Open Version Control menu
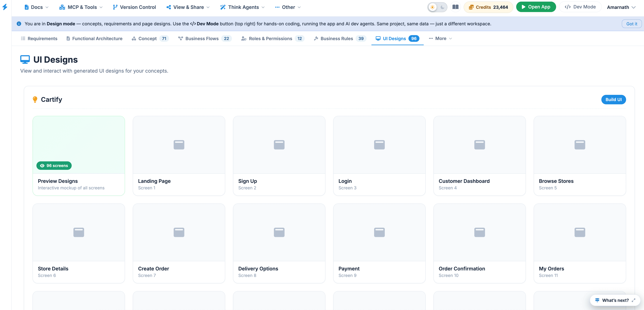This screenshot has width=644, height=310. (134, 7)
